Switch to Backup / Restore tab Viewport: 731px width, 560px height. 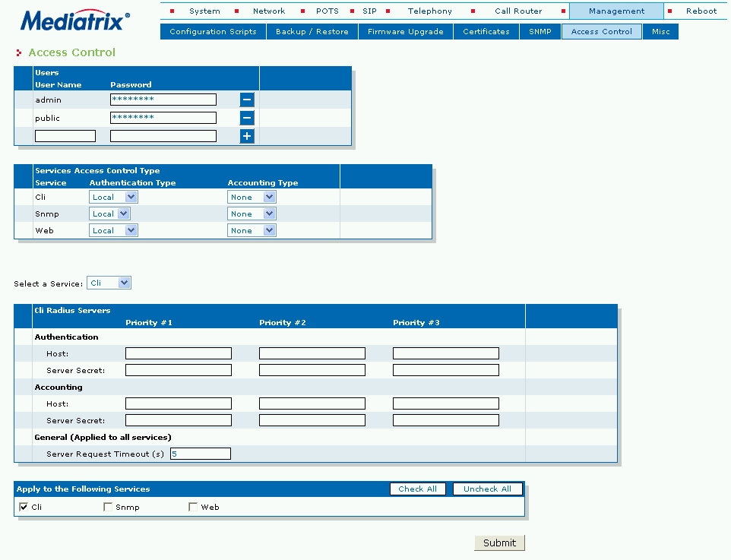click(312, 32)
